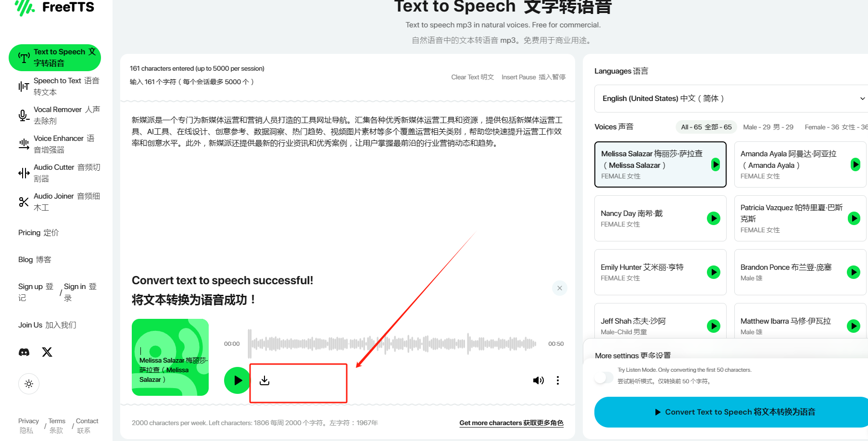Open the Blog page

click(x=35, y=260)
